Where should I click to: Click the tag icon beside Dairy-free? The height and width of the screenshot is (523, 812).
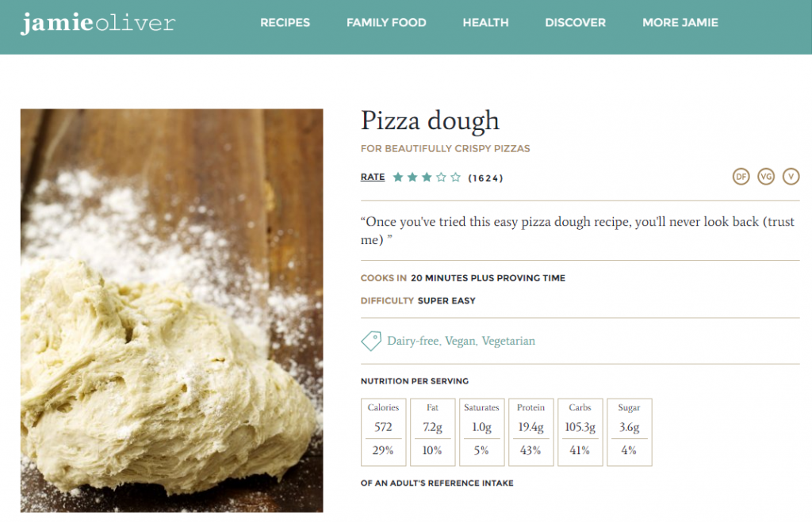371,341
